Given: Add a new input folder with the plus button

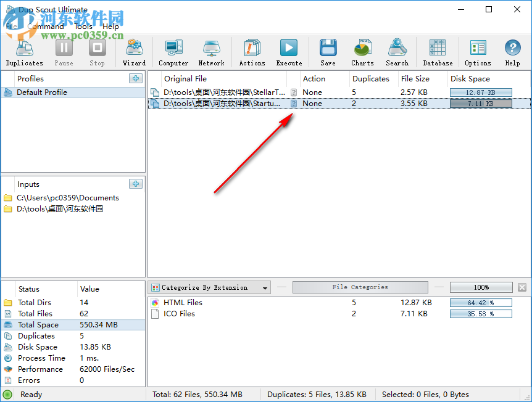Looking at the screenshot, I should coord(136,184).
